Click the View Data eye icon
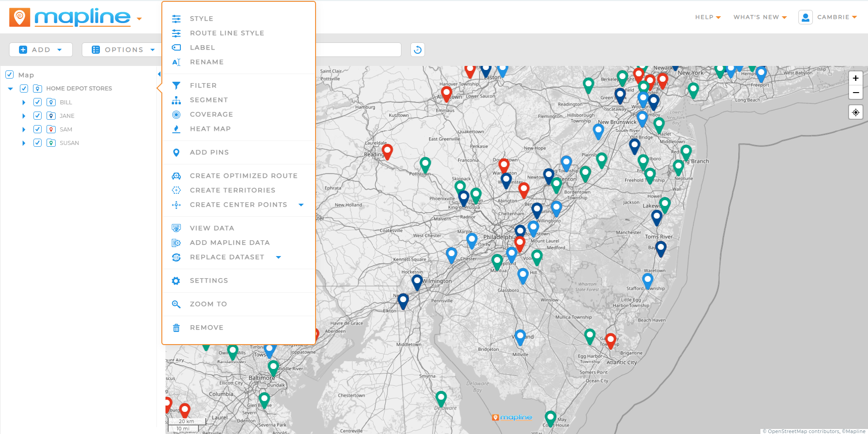Image resolution: width=868 pixels, height=434 pixels. [x=176, y=228]
